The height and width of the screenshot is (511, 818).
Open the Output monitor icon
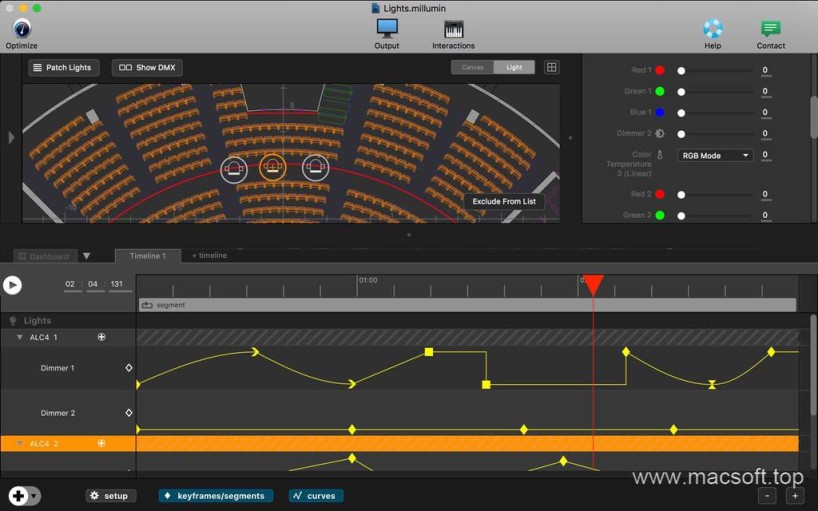coord(387,28)
